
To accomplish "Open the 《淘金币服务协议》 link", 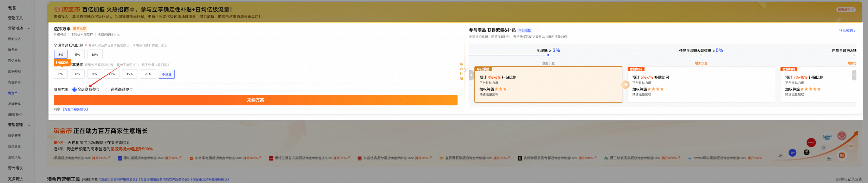I will [75, 109].
